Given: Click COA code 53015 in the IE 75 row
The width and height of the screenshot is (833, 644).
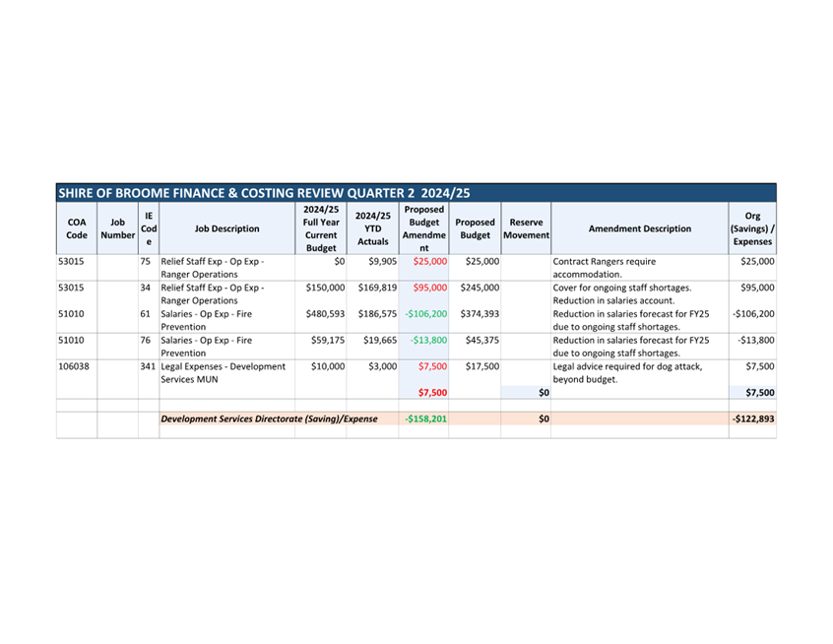Looking at the screenshot, I should pos(71,261).
